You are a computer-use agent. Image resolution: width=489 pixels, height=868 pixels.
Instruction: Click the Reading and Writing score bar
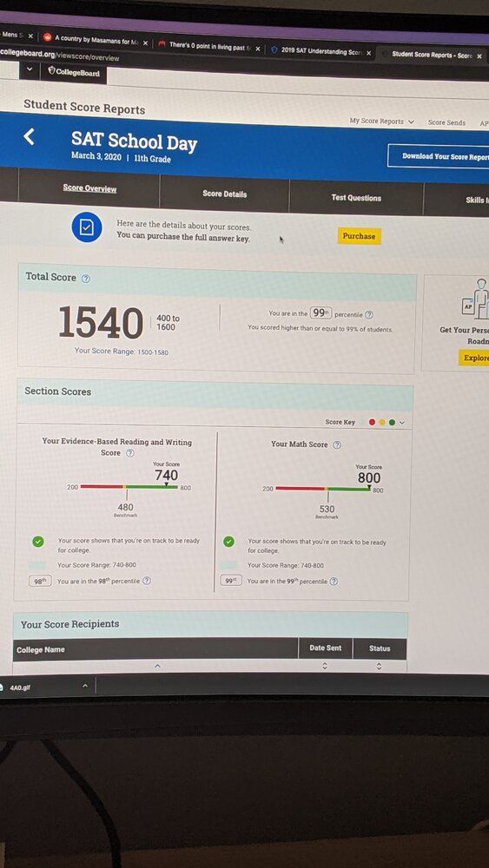[129, 487]
